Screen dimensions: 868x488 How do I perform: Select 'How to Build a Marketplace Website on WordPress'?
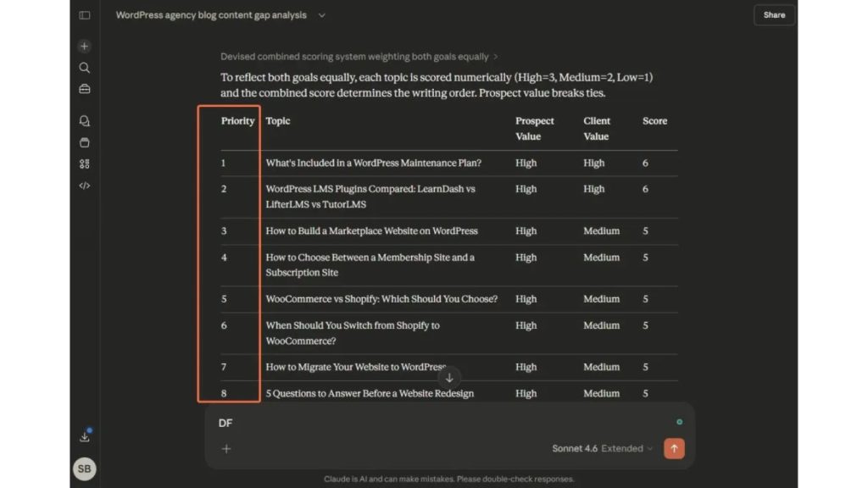pyautogui.click(x=371, y=230)
